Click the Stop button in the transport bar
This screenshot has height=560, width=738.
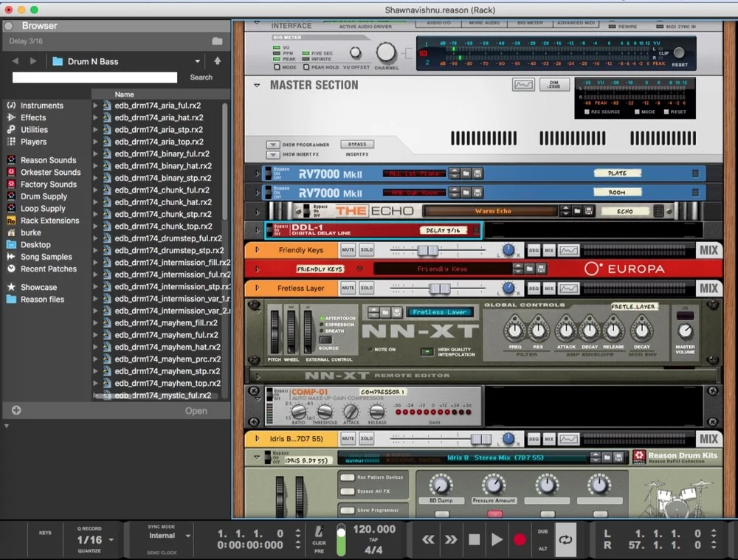pos(474,539)
